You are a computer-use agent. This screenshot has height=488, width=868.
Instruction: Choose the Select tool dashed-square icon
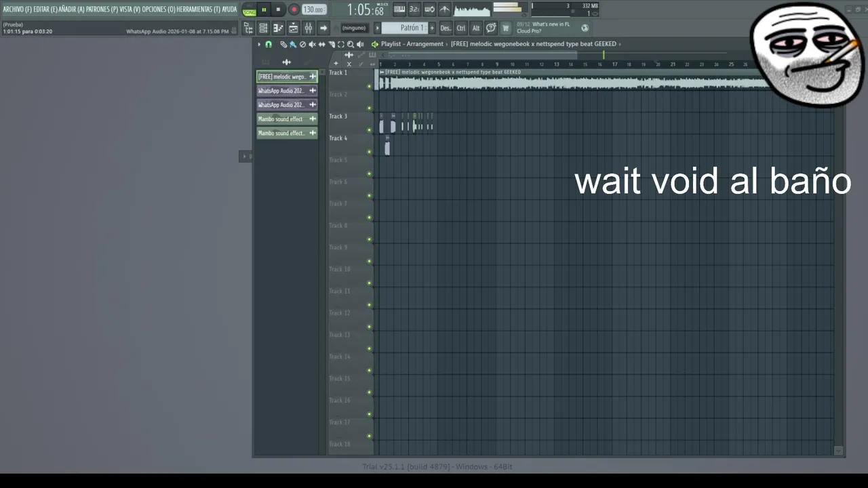point(341,44)
